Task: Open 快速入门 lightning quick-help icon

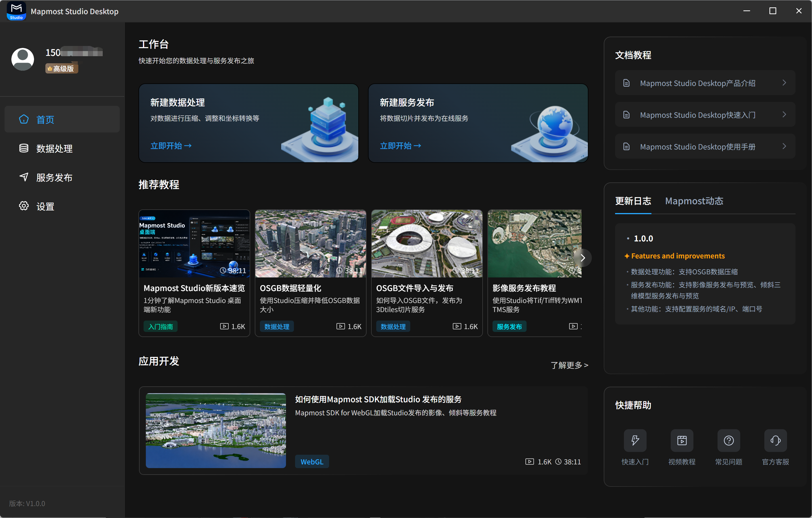Action: [x=635, y=441]
